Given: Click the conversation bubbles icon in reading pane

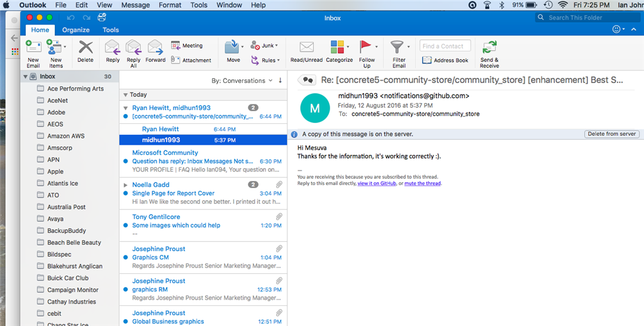Looking at the screenshot, I should (307, 80).
